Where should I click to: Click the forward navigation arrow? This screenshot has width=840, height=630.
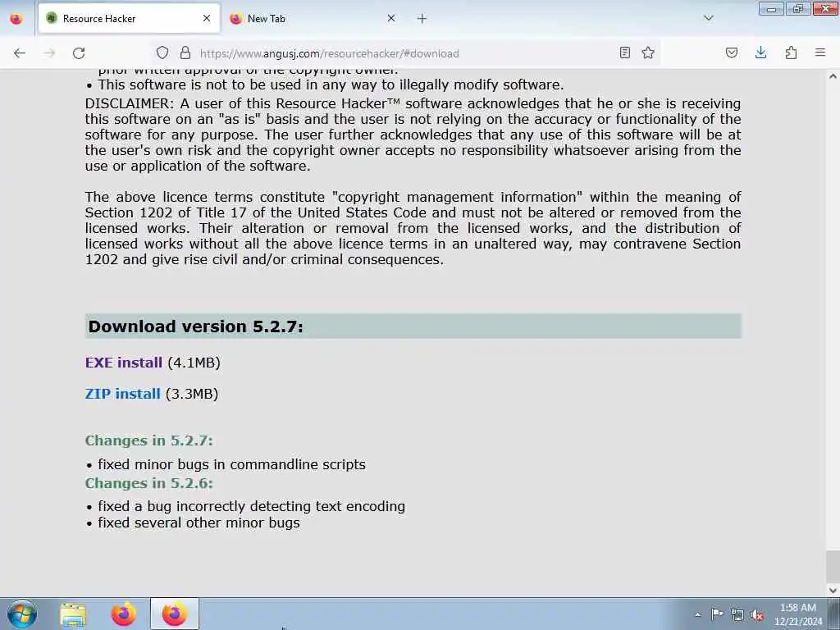pos(49,53)
